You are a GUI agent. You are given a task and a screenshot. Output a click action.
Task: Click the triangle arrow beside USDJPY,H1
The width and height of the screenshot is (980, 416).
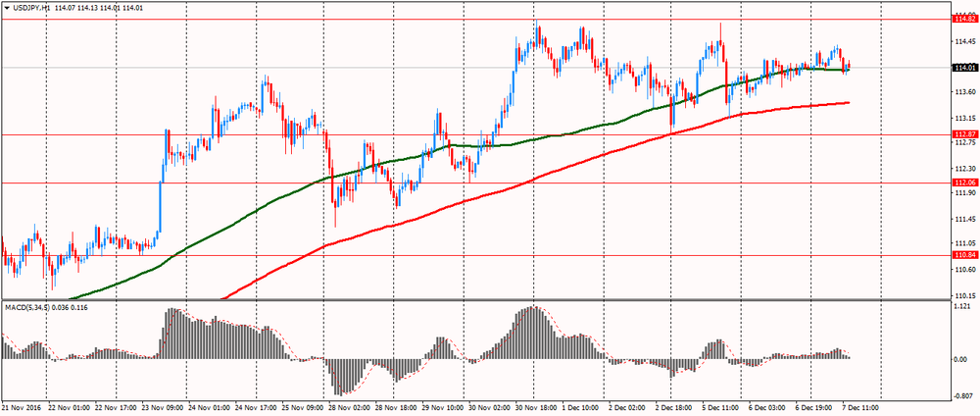tap(6, 8)
